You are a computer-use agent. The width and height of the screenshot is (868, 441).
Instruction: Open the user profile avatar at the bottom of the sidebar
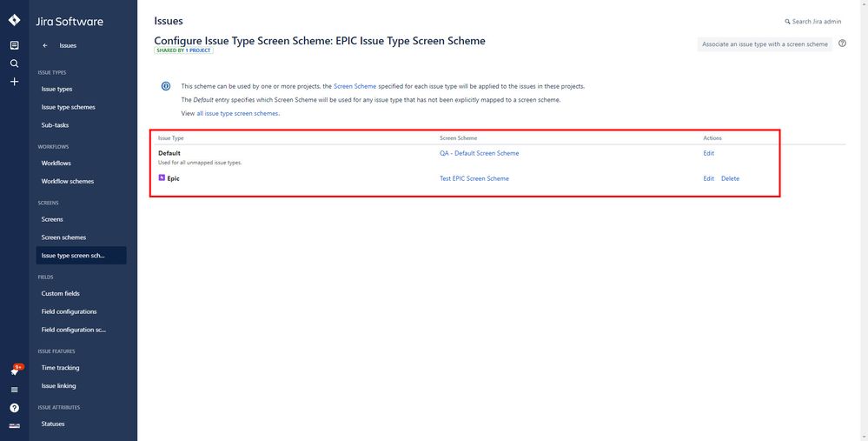coord(15,425)
